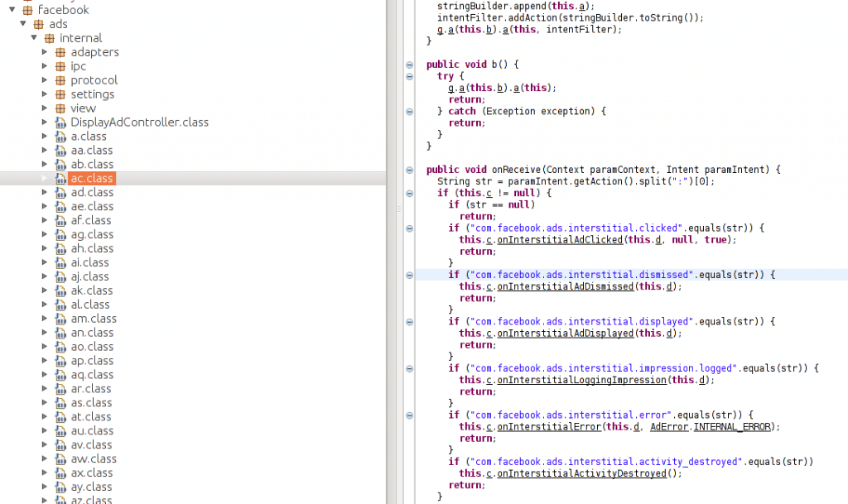Click the internal package icon

pos(49,38)
